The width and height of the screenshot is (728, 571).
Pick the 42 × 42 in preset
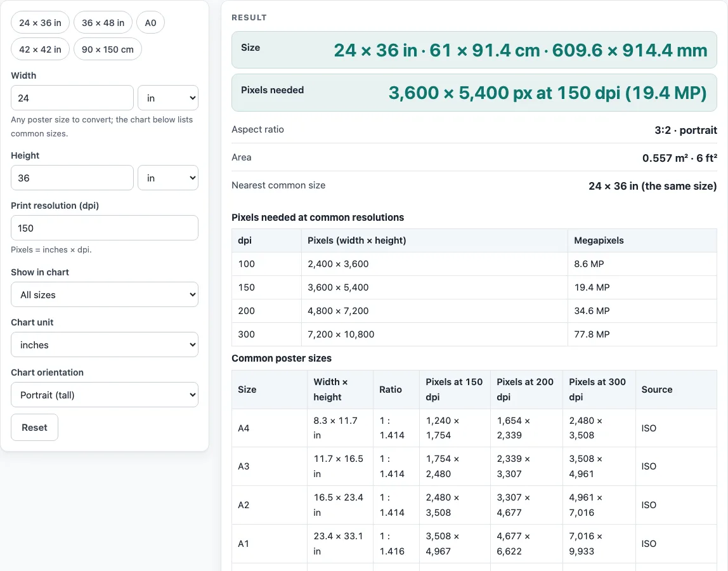coord(40,49)
